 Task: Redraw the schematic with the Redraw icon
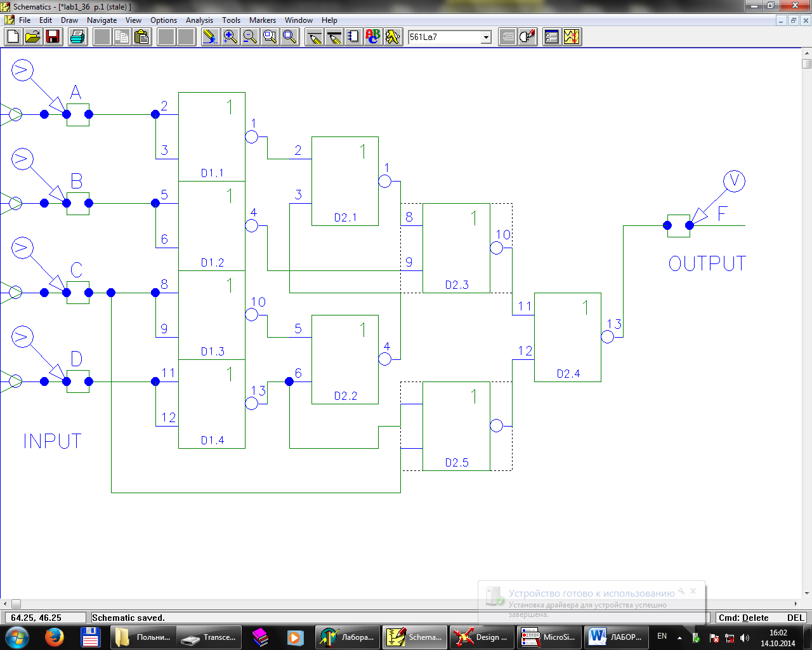(210, 37)
